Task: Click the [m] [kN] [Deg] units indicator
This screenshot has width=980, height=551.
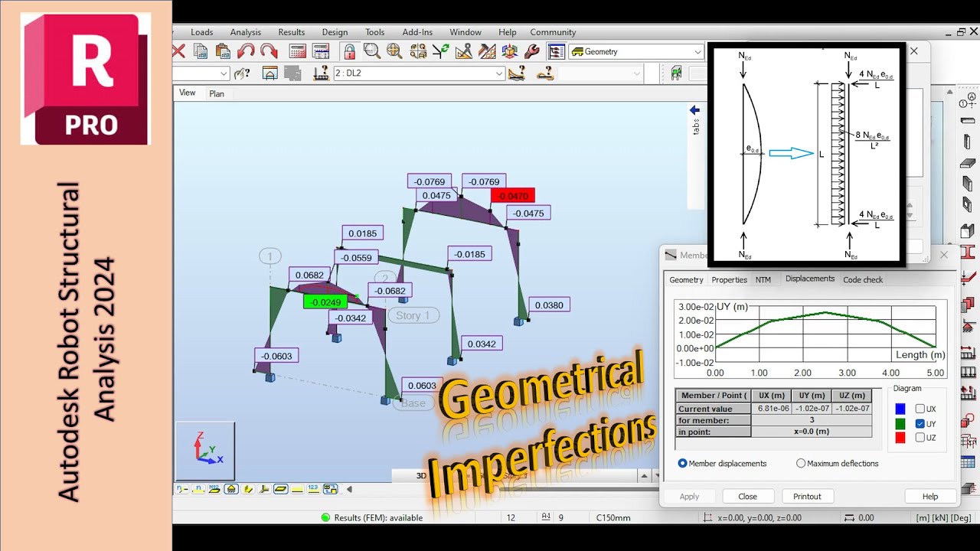Action: coord(943,518)
